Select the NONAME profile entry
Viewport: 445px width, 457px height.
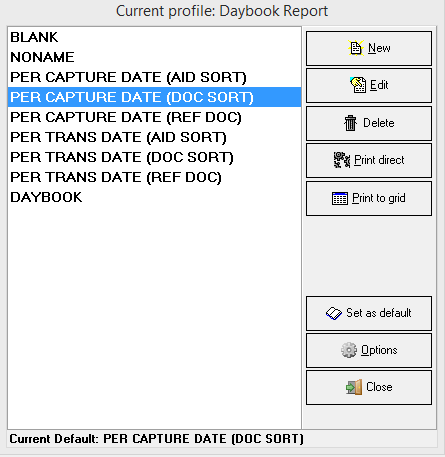click(x=154, y=57)
